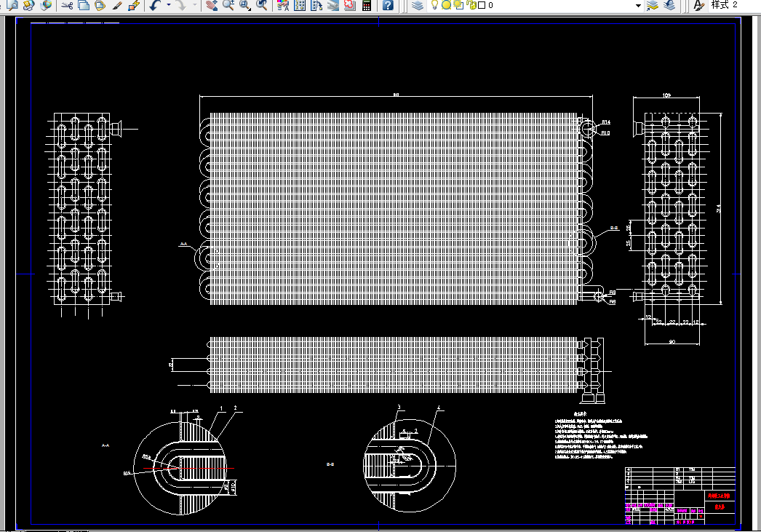Select the 90 bottom dimension text
The width and height of the screenshot is (761, 532).
(672, 342)
